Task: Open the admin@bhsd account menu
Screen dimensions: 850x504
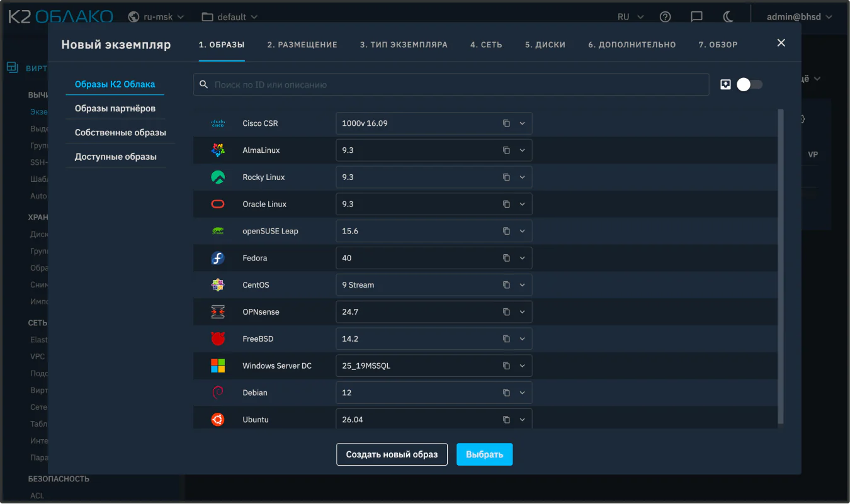Action: pyautogui.click(x=800, y=17)
